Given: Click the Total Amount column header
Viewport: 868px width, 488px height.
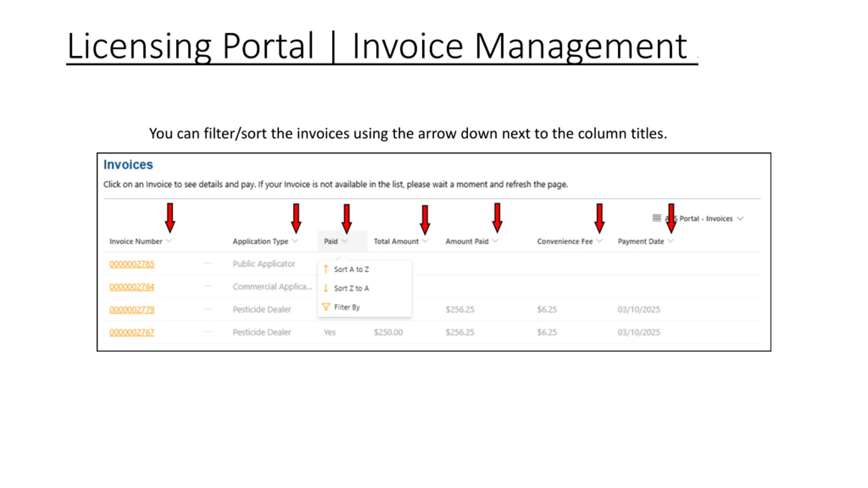Looking at the screenshot, I should point(396,242).
